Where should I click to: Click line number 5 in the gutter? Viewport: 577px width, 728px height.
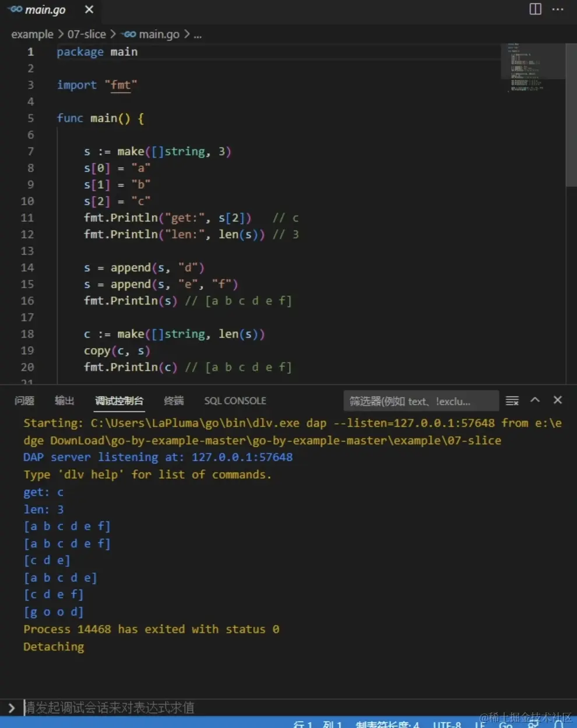pos(30,118)
